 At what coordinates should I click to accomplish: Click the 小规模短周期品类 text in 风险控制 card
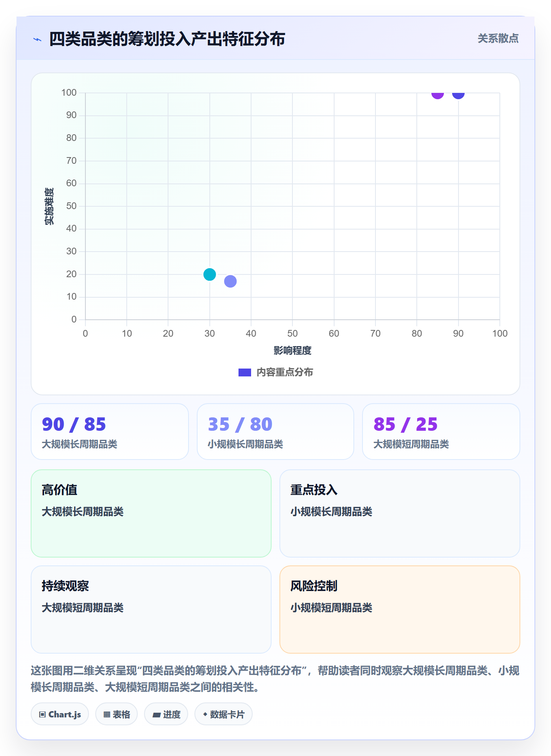(331, 608)
